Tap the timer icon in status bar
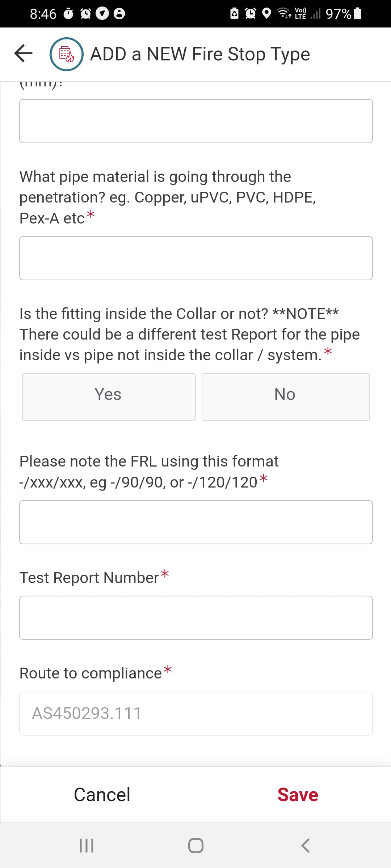 pyautogui.click(x=68, y=14)
